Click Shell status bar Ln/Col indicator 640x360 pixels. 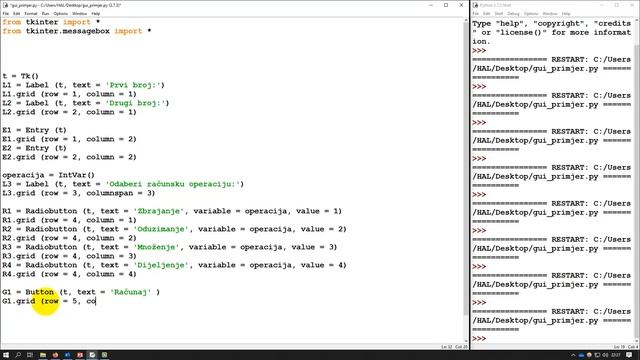(625, 347)
